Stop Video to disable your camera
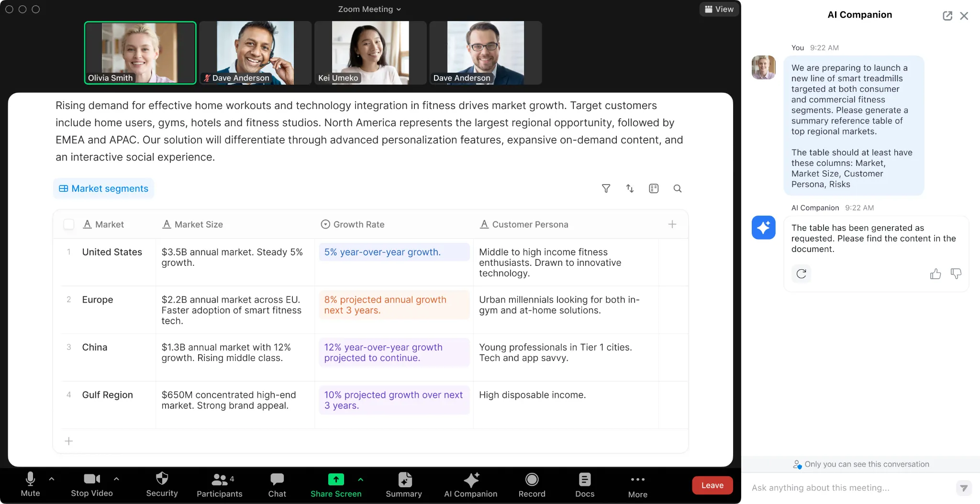This screenshot has height=504, width=980. [x=91, y=484]
